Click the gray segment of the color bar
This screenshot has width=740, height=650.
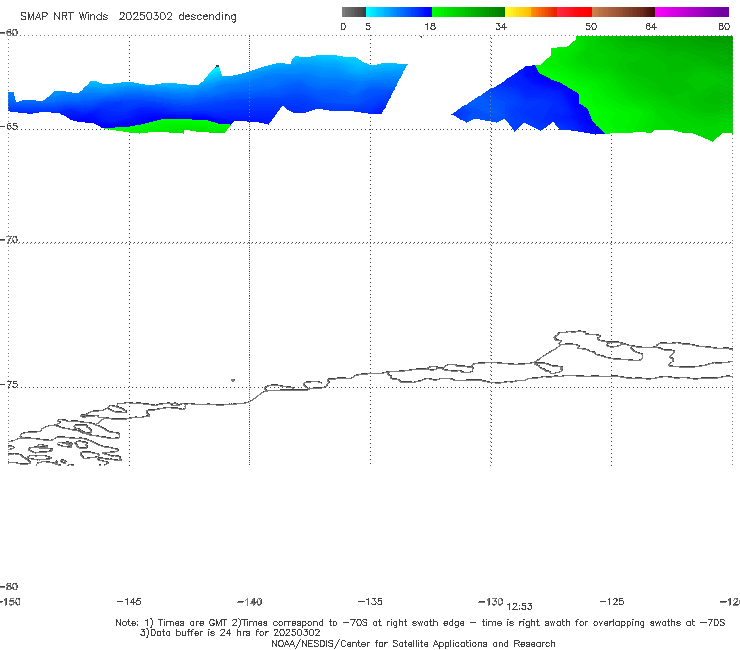click(354, 12)
